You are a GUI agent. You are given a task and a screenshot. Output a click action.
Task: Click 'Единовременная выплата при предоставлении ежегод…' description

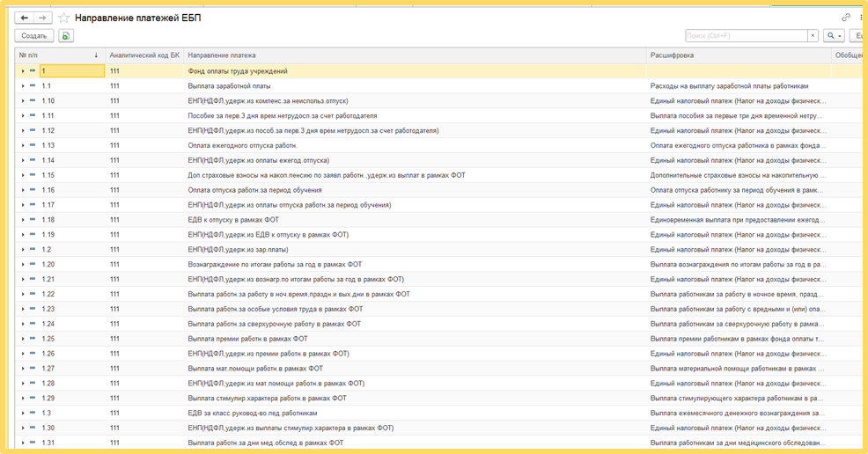(x=739, y=220)
